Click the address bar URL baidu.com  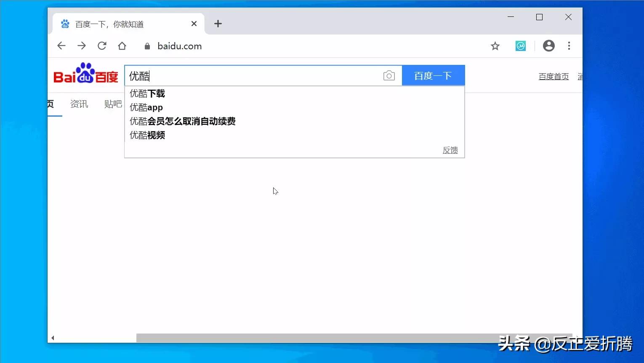[x=180, y=46]
